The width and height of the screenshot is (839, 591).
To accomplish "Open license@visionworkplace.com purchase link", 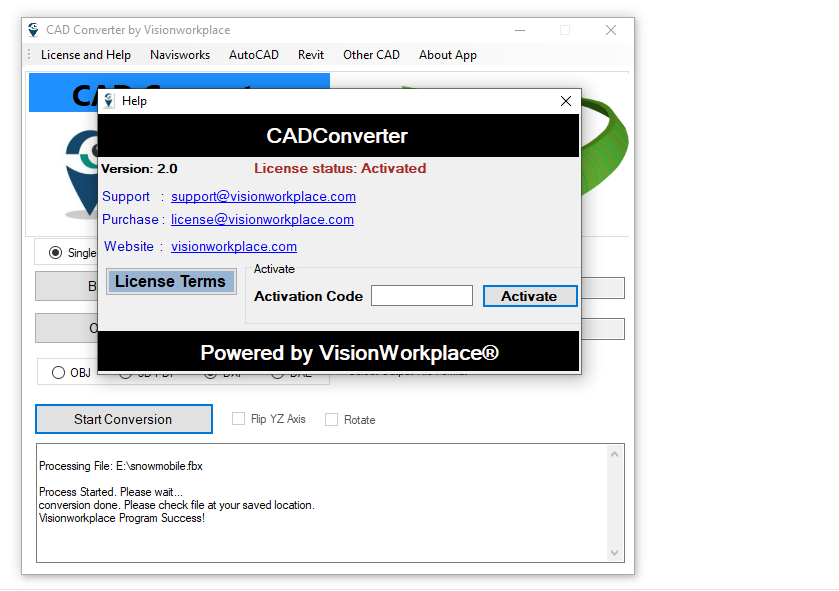I will click(x=262, y=219).
